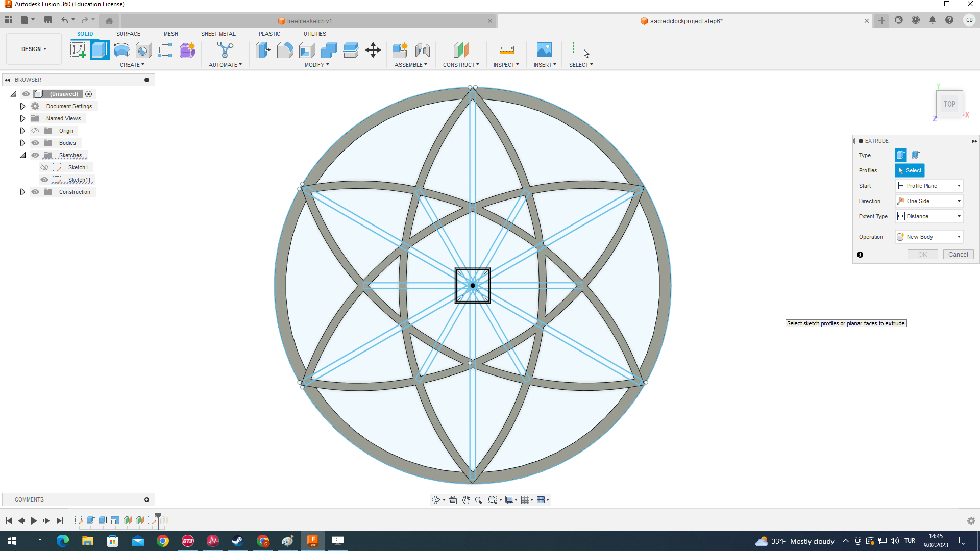Toggle visibility of the Unsaved root component

pyautogui.click(x=26, y=94)
